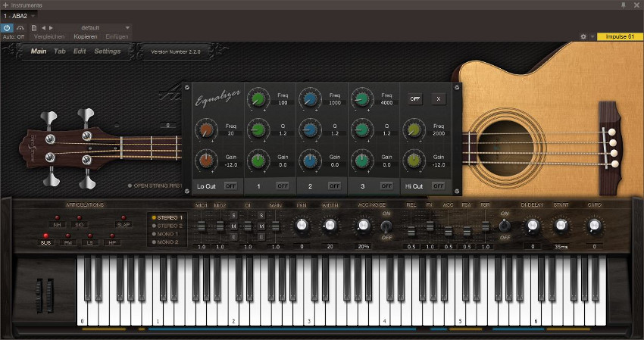Viewport: 644px width, 340px height.
Task: Click the START value field 35ms
Action: coord(561,246)
